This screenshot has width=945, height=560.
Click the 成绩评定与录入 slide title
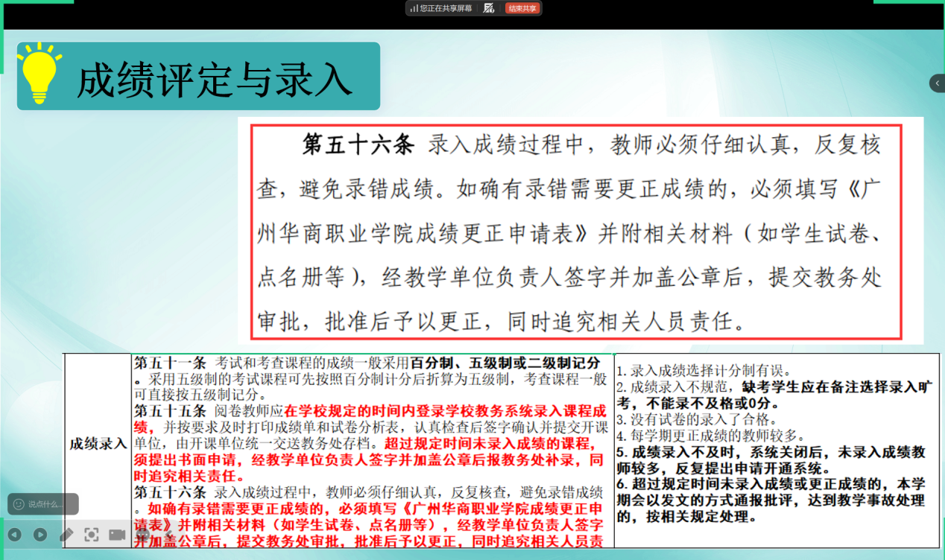point(215,79)
